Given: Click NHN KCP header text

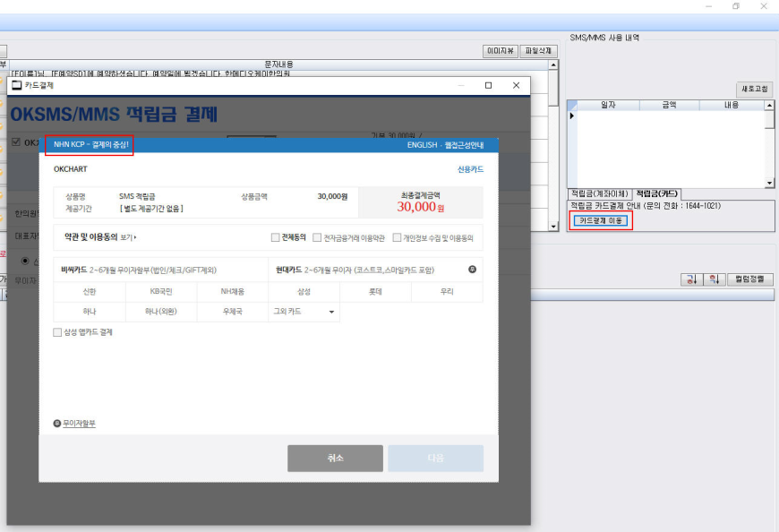Looking at the screenshot, I should click(91, 144).
